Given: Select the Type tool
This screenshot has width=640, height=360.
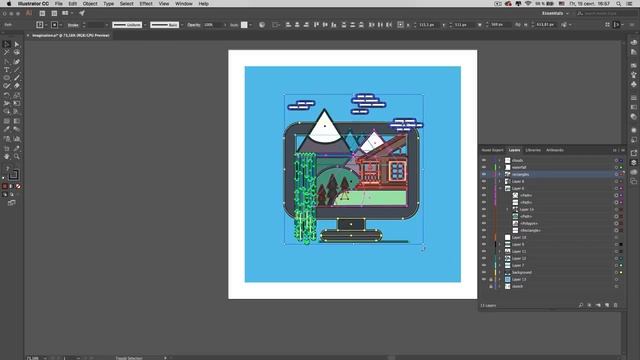Looking at the screenshot, I should 7,70.
